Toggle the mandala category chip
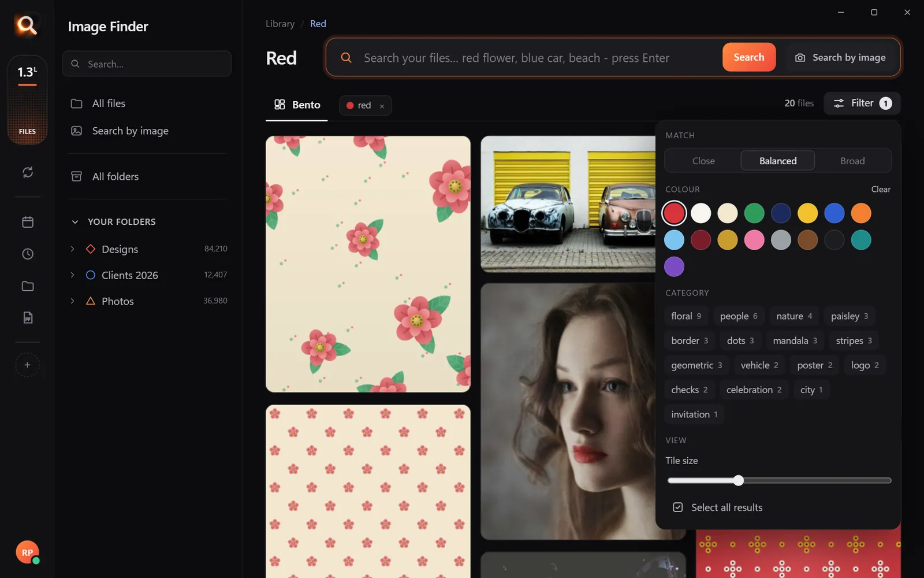Image resolution: width=924 pixels, height=578 pixels. click(795, 341)
